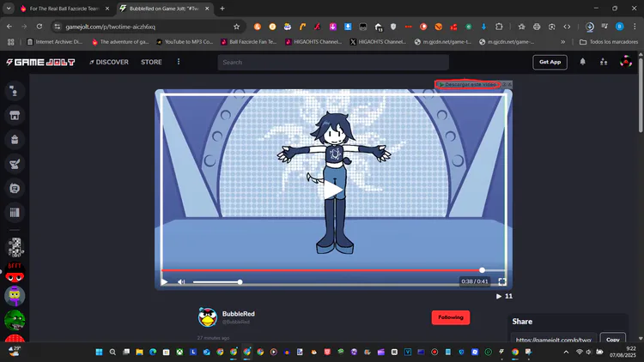
Task: Mute the video with the speaker icon
Action: 181,282
